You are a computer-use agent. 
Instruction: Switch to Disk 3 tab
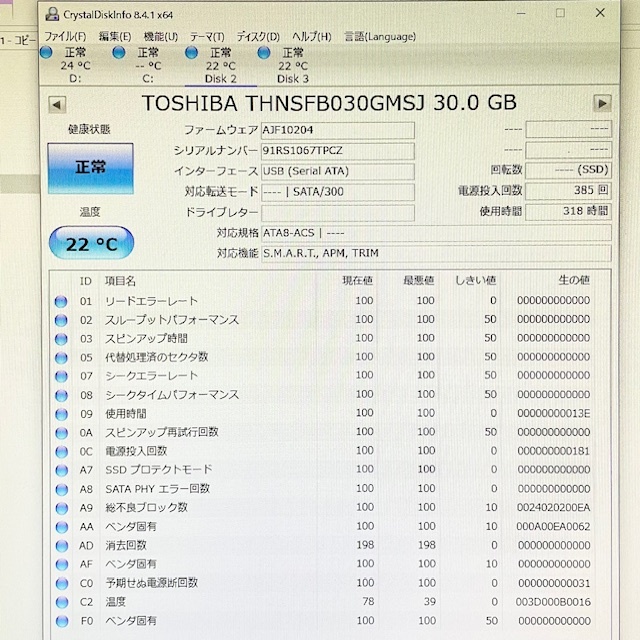(x=293, y=65)
